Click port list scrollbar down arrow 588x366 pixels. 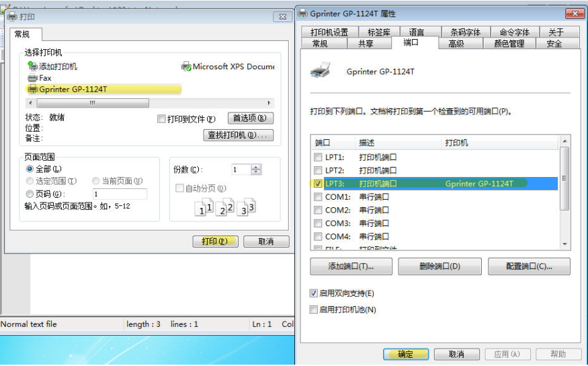564,244
